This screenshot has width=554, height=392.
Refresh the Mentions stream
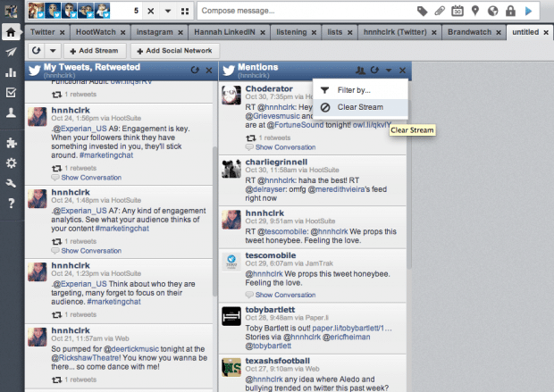[374, 71]
